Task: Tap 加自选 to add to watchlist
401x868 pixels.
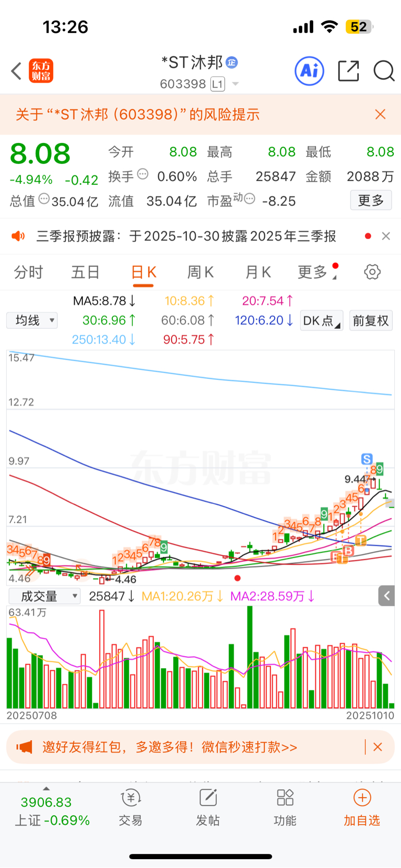Action: pyautogui.click(x=362, y=808)
